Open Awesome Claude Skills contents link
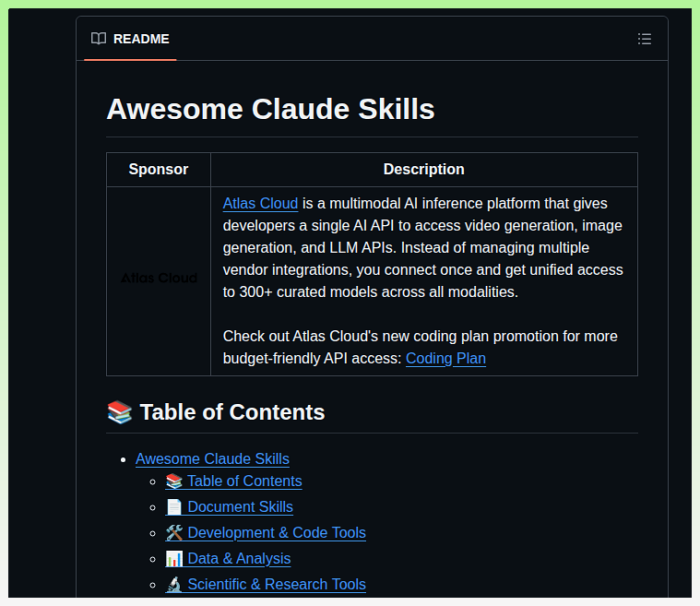This screenshot has height=606, width=700. (212, 459)
